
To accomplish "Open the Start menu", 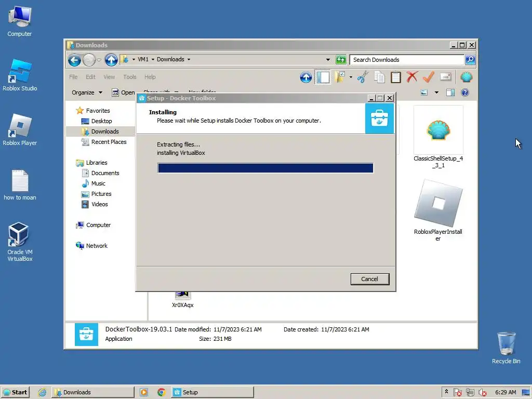I will tap(15, 392).
